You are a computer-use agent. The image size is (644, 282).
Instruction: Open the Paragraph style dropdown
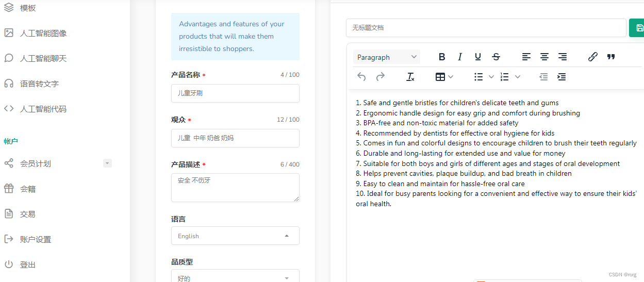pyautogui.click(x=387, y=57)
